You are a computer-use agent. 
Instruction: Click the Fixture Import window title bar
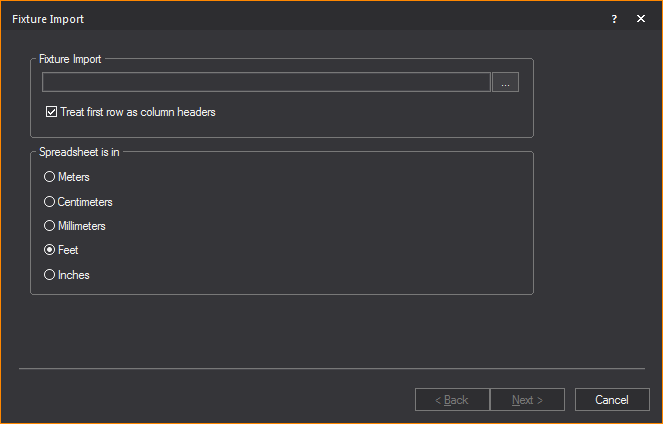300,19
